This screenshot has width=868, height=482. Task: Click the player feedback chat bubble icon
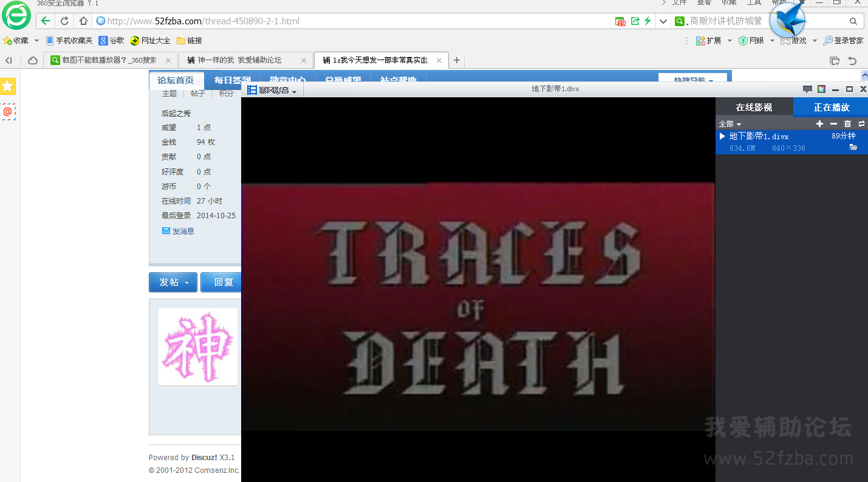click(x=807, y=89)
